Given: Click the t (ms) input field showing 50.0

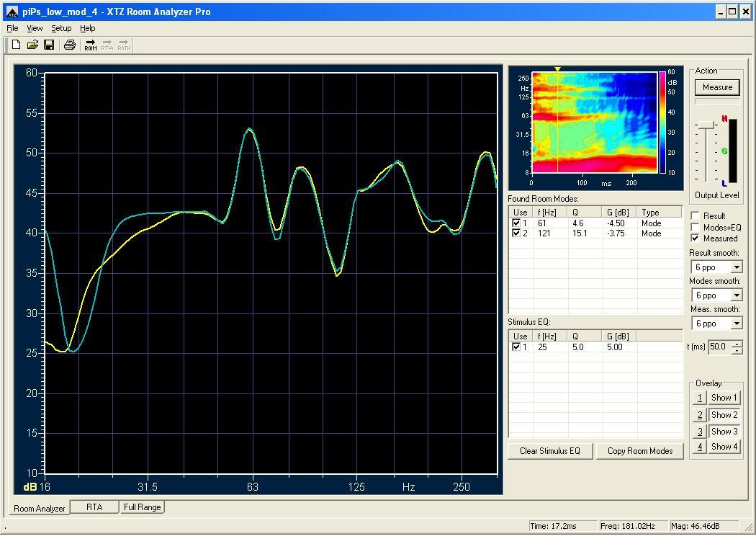Looking at the screenshot, I should coord(719,347).
